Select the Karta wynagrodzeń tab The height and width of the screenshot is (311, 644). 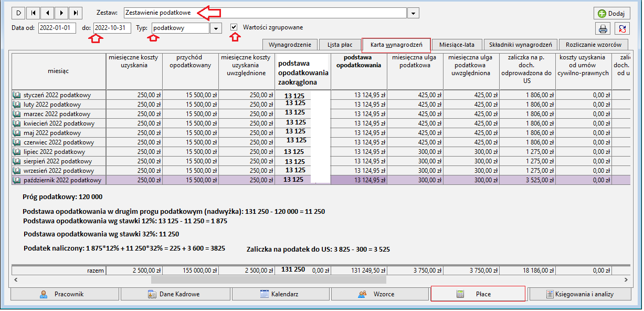click(396, 45)
